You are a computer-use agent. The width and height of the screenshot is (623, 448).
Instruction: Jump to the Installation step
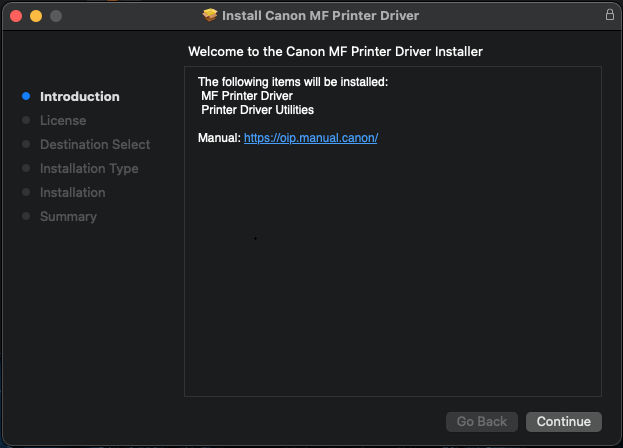pyautogui.click(x=72, y=193)
